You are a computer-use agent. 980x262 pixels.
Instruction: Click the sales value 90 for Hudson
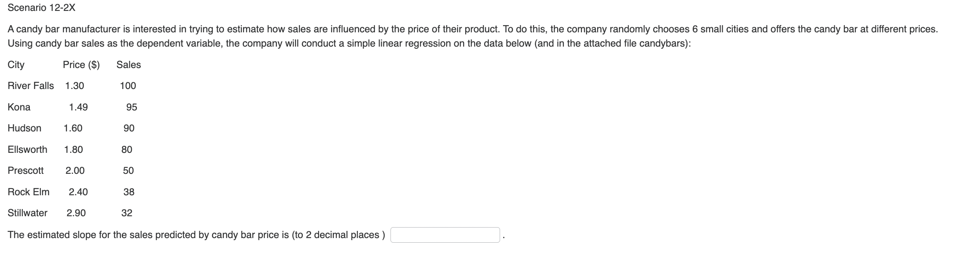coord(129,128)
